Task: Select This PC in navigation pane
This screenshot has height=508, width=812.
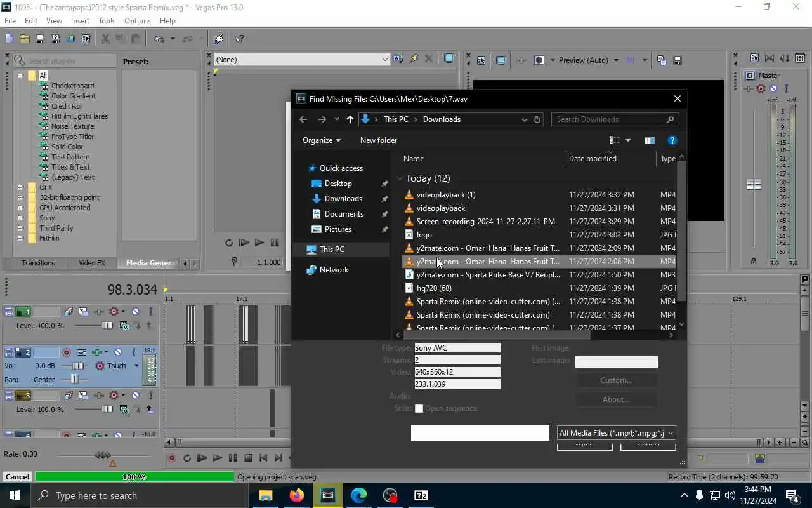Action: [332, 250]
